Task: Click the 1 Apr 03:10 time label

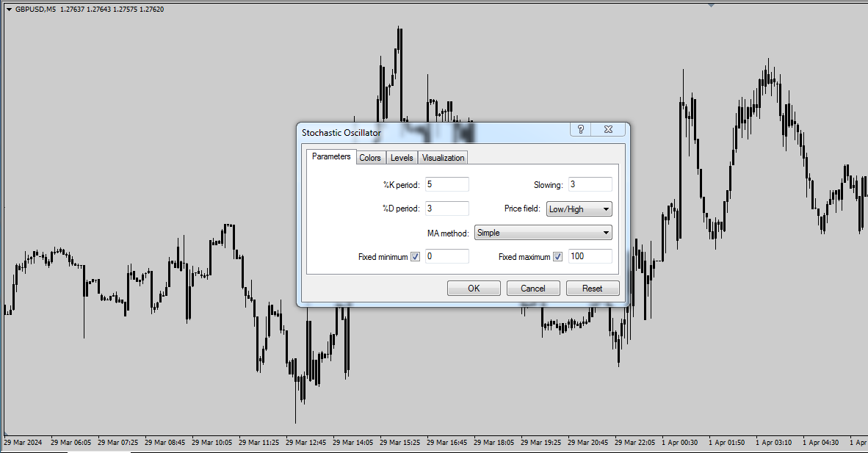Action: click(x=774, y=443)
